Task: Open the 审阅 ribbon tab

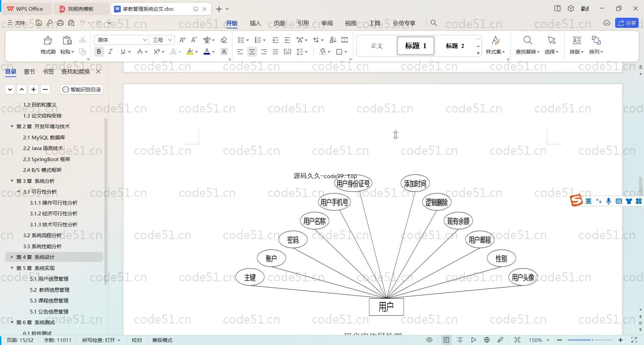Action: click(x=327, y=23)
